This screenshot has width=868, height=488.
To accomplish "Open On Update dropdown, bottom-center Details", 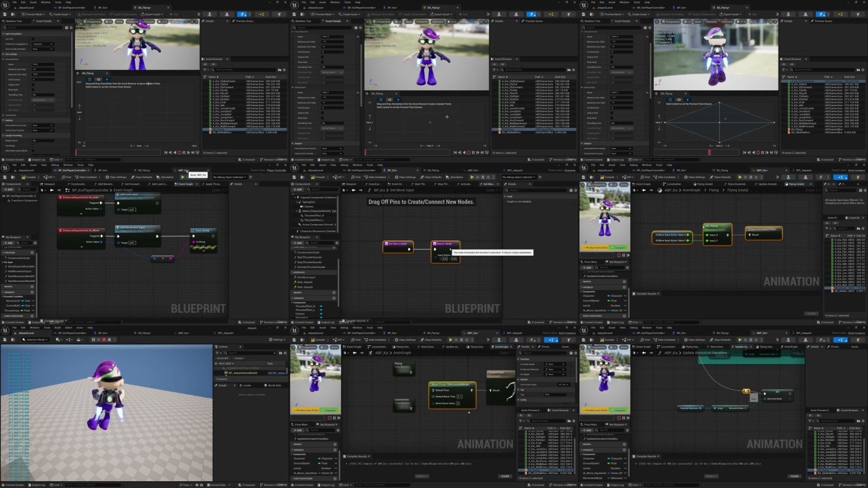I will click(x=554, y=374).
